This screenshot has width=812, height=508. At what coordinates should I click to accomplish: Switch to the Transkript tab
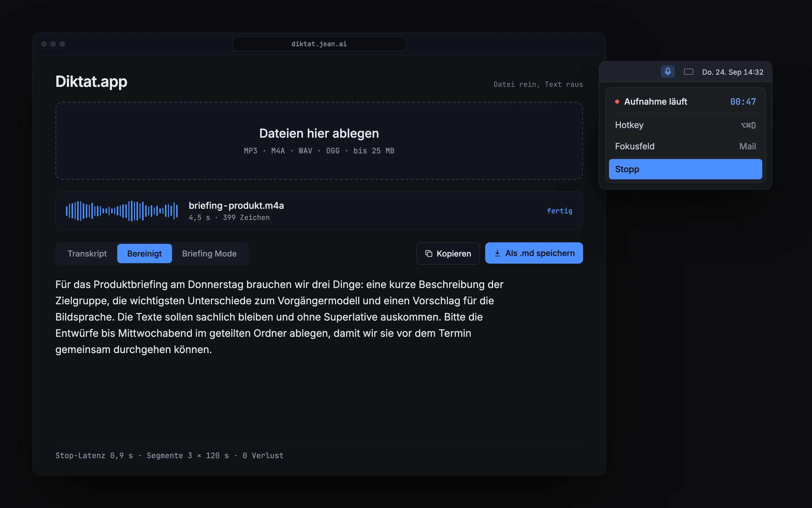(87, 253)
